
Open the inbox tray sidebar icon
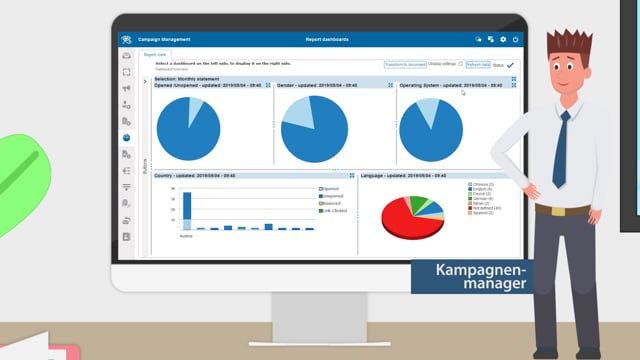tap(127, 56)
